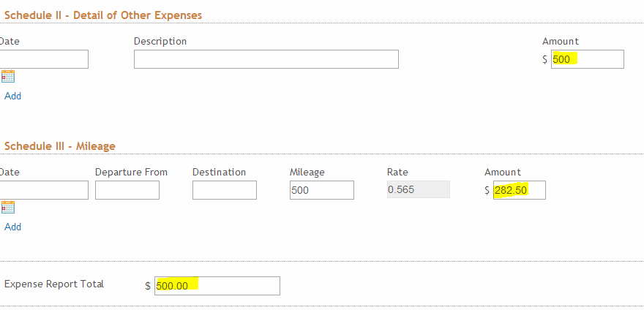Click the Departure From column label

click(131, 172)
